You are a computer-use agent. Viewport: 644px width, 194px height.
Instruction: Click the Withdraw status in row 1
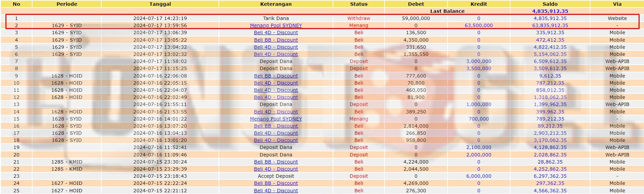(x=358, y=18)
